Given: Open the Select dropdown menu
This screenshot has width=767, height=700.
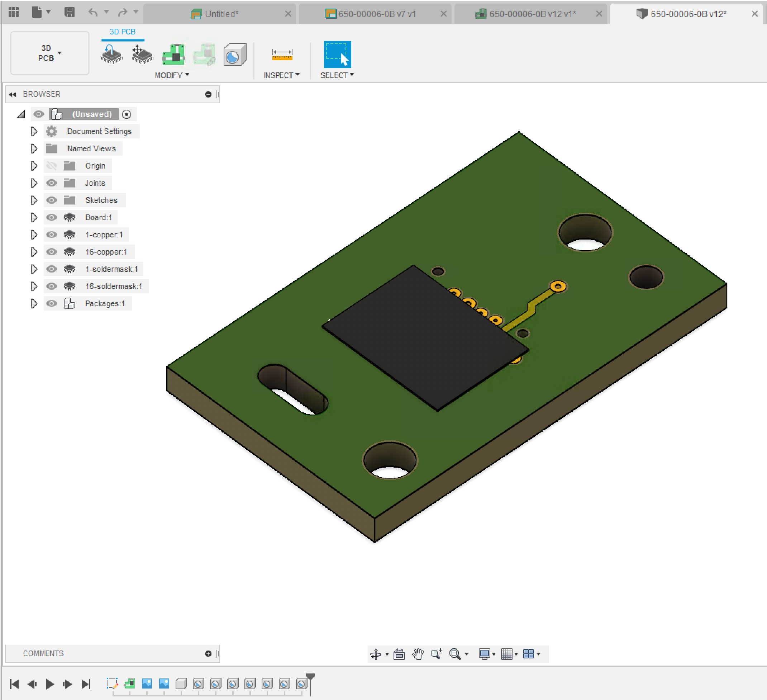Looking at the screenshot, I should (336, 75).
